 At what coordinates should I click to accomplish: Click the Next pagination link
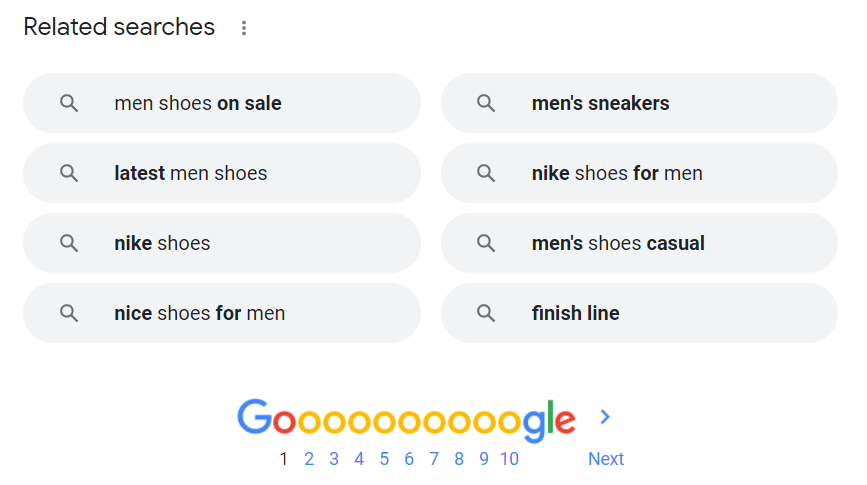[606, 458]
